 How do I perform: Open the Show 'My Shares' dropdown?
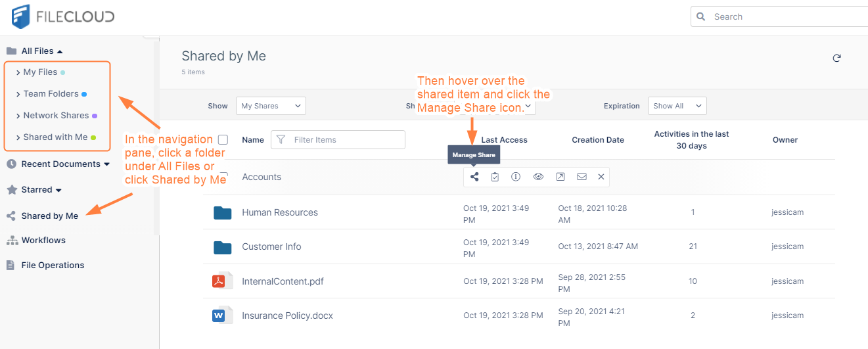point(271,106)
